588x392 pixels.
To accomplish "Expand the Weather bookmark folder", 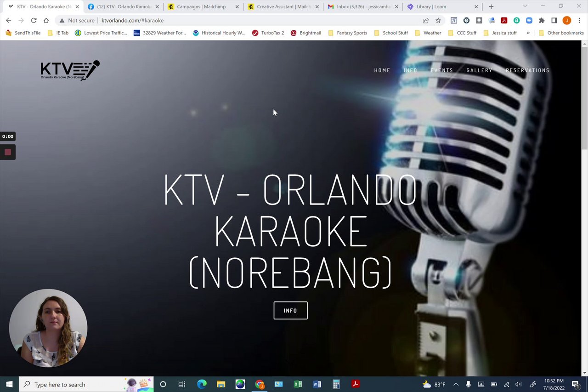I will (x=428, y=33).
